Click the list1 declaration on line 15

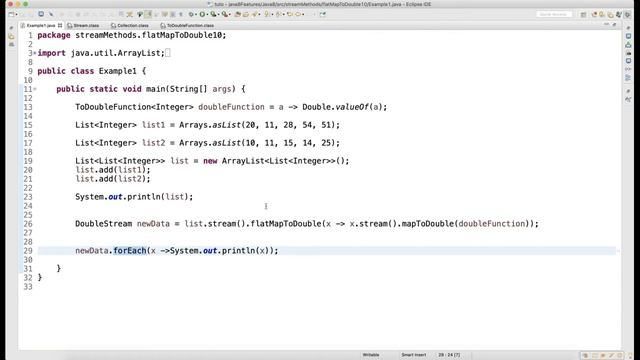[x=153, y=125]
